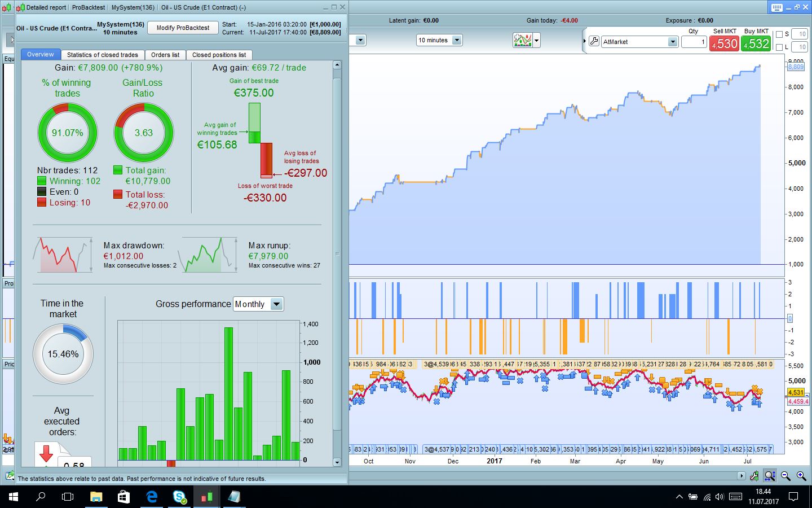812x508 pixels.
Task: Click the green Winning legend swatch
Action: click(x=42, y=181)
